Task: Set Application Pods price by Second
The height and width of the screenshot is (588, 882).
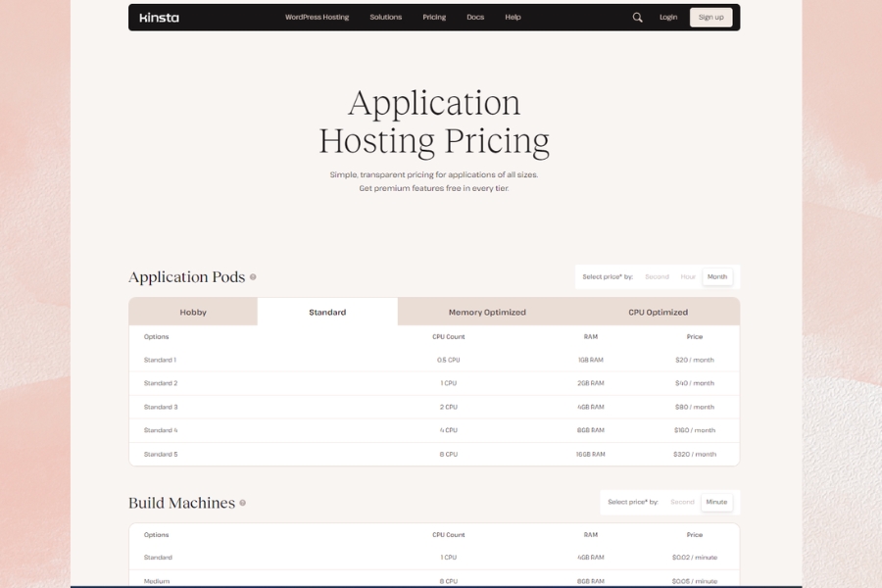Action: pos(657,276)
